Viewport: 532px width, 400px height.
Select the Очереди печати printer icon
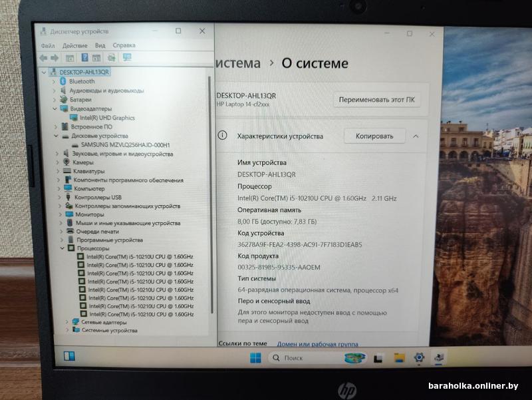70,231
